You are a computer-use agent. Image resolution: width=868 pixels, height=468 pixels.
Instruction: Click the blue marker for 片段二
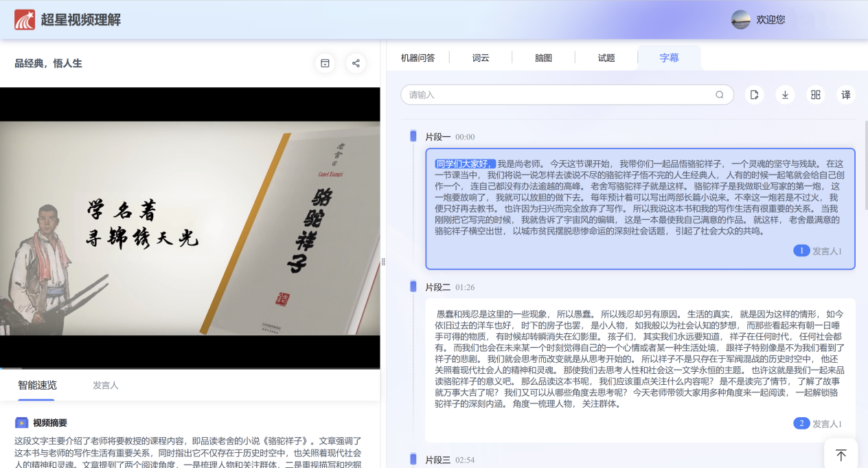point(413,287)
